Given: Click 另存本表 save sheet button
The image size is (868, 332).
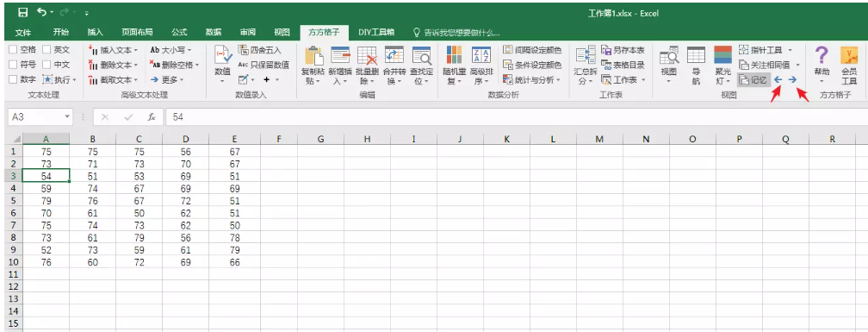Looking at the screenshot, I should 623,50.
